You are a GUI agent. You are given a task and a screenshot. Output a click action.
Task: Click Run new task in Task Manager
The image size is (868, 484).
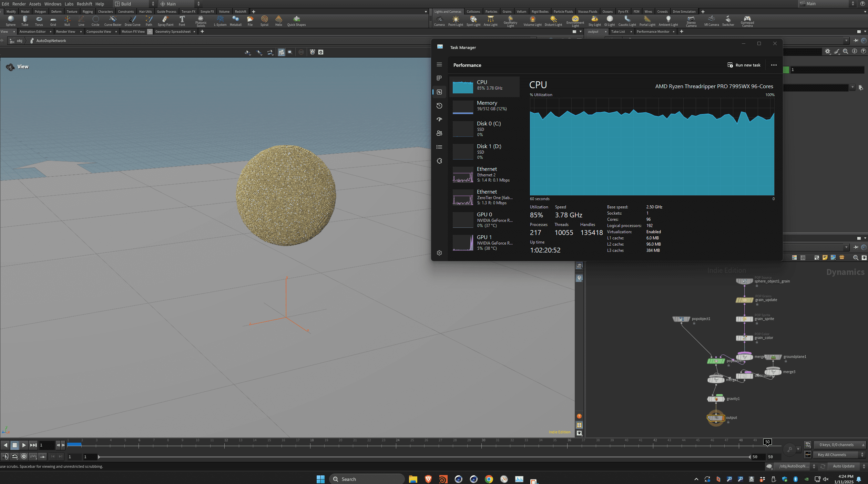[x=744, y=65]
